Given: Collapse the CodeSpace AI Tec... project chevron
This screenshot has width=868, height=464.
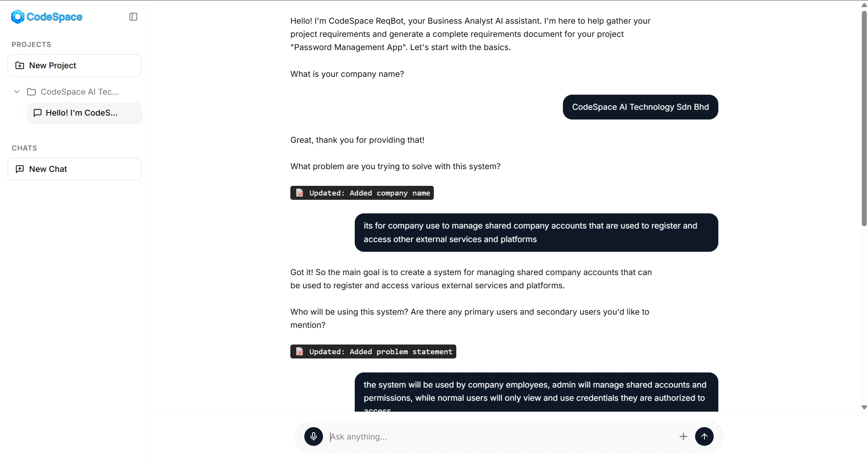Looking at the screenshot, I should point(17,92).
